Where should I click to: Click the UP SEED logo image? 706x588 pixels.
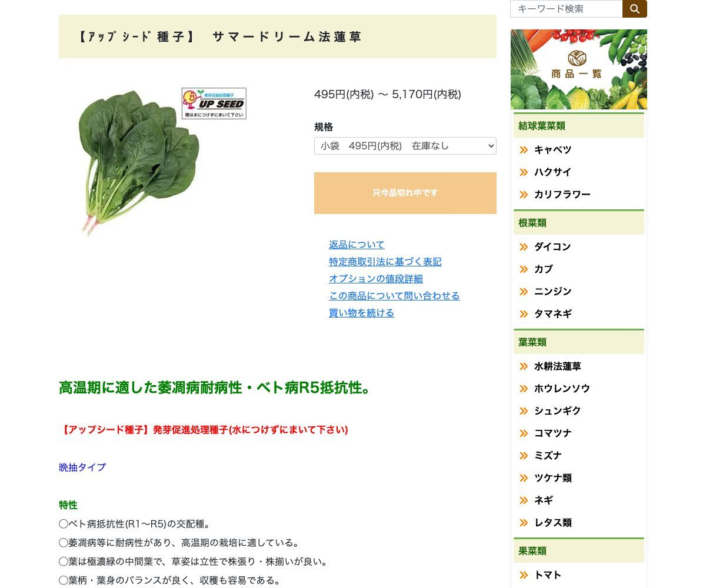(214, 103)
